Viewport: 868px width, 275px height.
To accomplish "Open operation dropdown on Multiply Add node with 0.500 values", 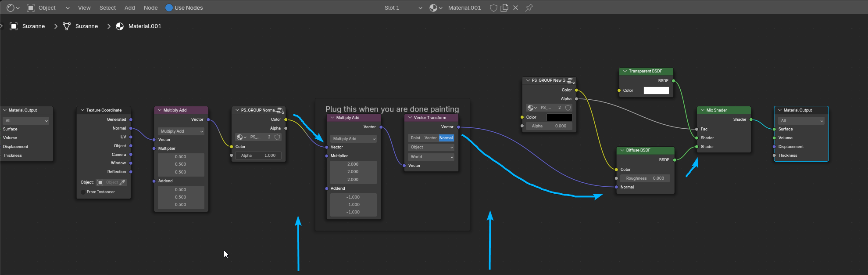I will pos(181,131).
